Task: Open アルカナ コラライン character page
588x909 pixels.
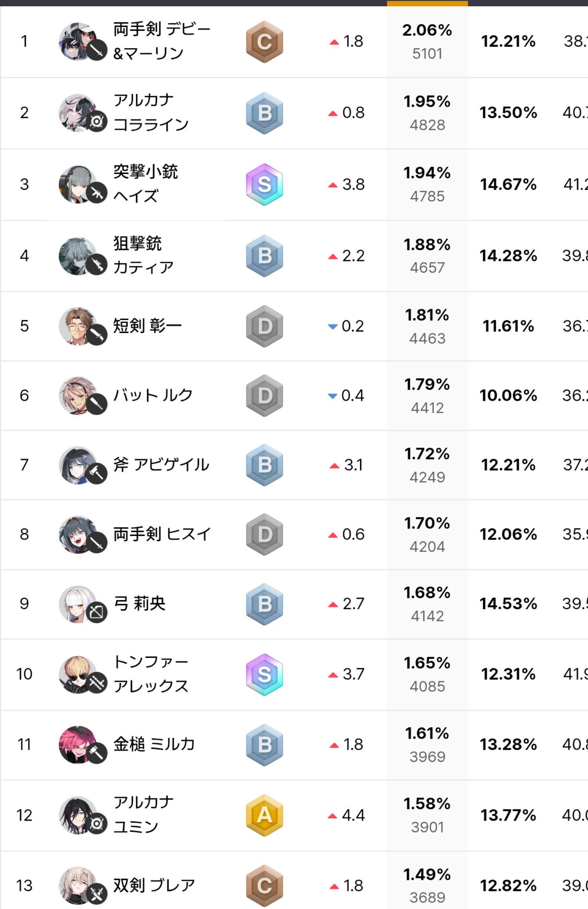Action: pyautogui.click(x=151, y=113)
